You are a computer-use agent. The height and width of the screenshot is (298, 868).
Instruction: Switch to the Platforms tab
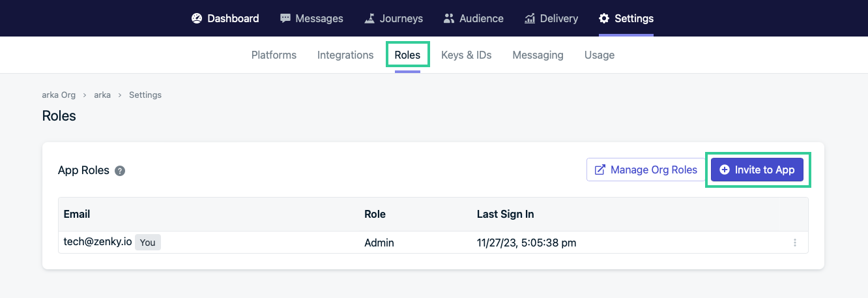click(274, 55)
